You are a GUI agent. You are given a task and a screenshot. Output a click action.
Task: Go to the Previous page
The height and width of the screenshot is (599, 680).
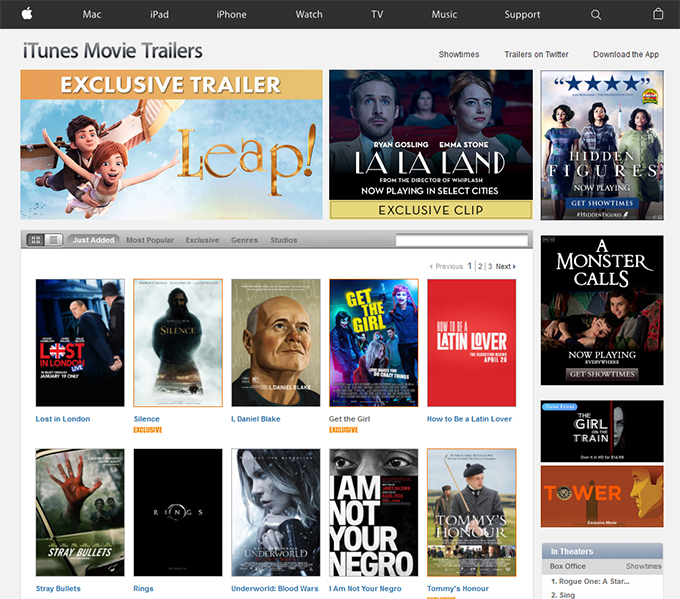[x=446, y=266]
